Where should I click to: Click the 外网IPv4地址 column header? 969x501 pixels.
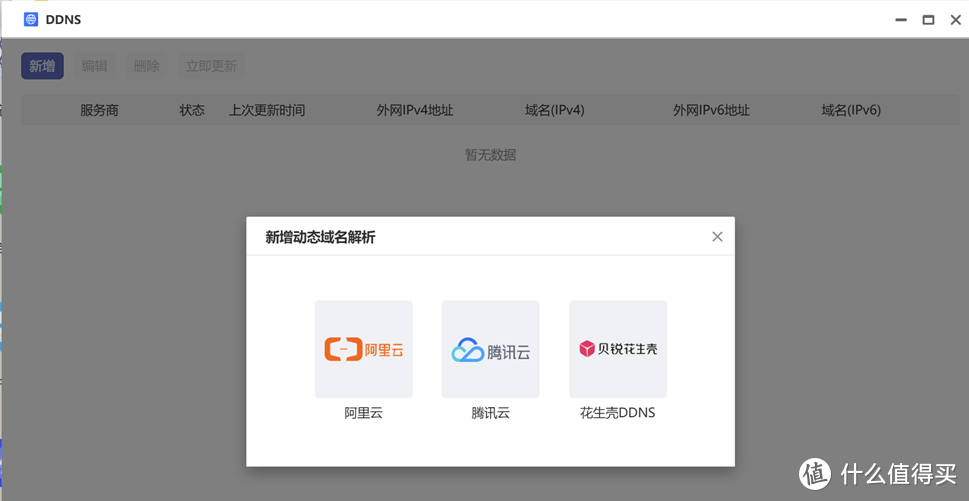click(415, 111)
